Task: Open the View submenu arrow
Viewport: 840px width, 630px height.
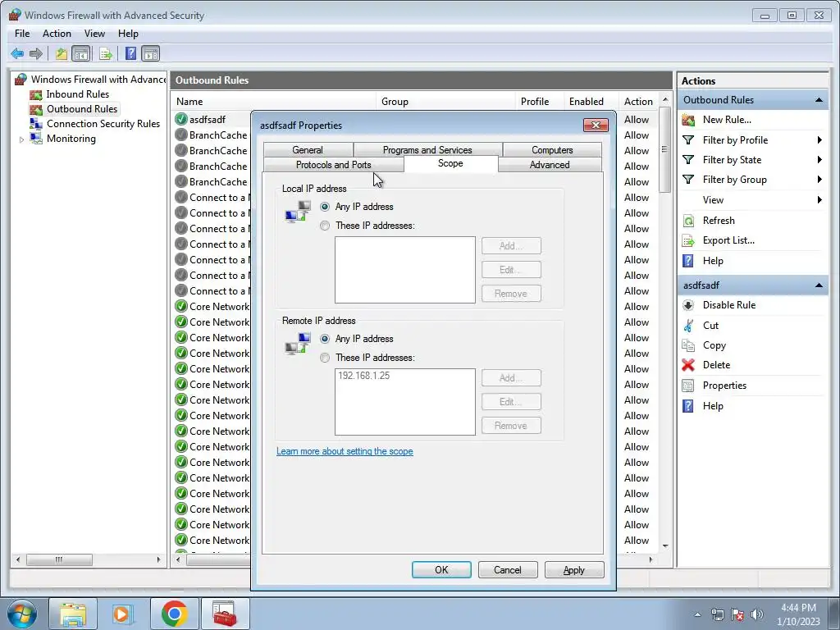Action: pos(819,200)
